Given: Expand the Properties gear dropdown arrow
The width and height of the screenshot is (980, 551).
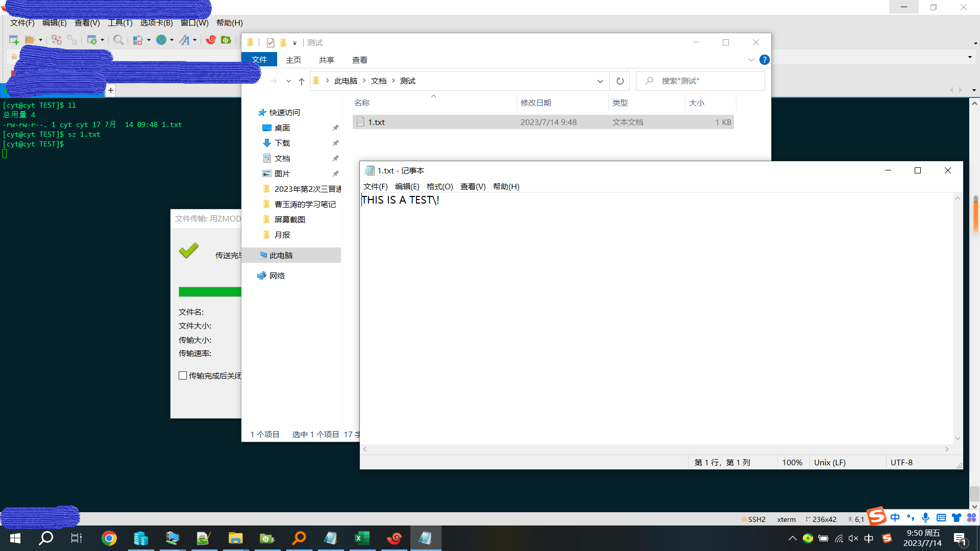Looking at the screenshot, I should [x=103, y=40].
